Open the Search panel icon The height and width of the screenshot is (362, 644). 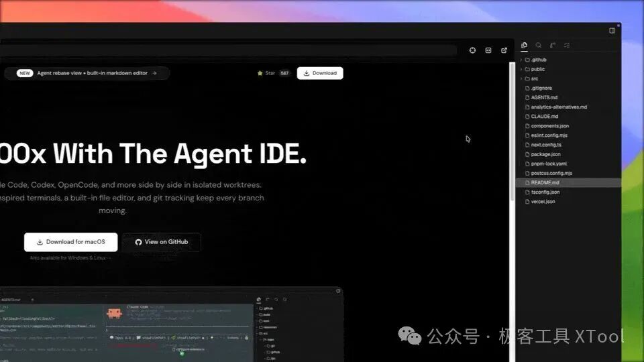pos(539,45)
